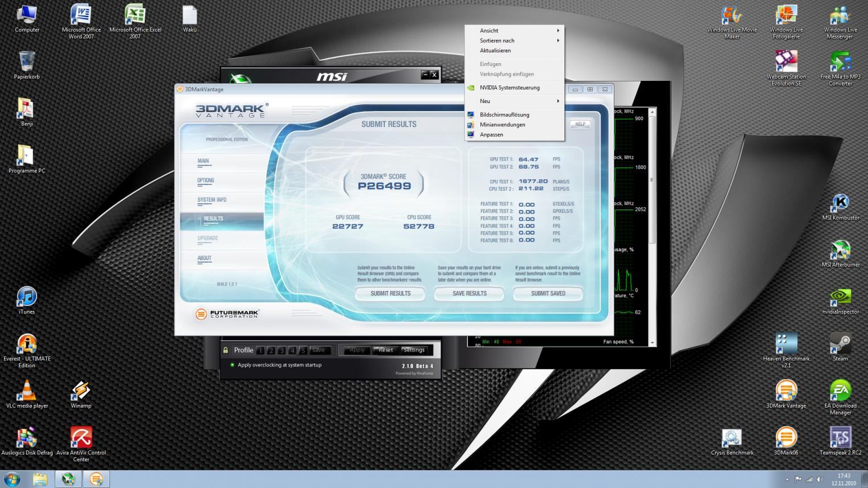Open Steam desktop shortcut
Viewport: 868px width, 488px height.
[x=840, y=348]
